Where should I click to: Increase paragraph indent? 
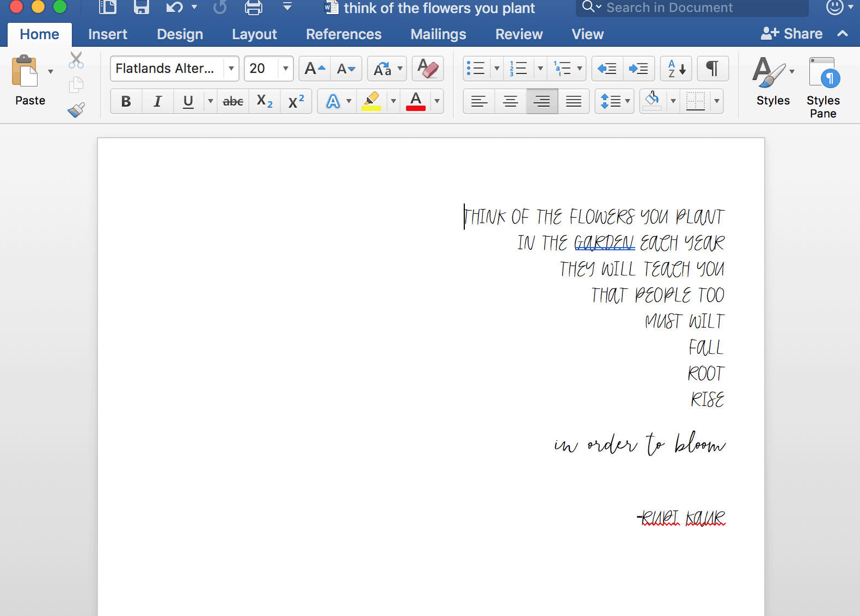(638, 69)
